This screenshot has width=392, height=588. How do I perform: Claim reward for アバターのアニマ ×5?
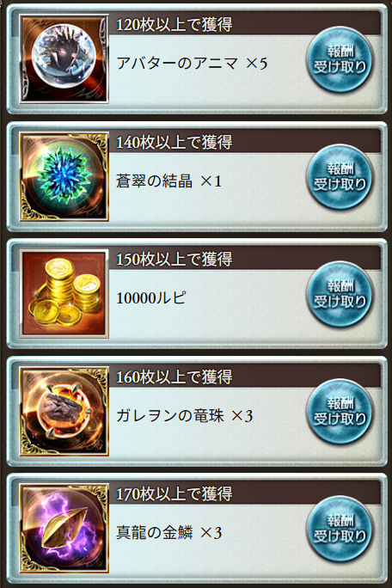[x=340, y=59]
